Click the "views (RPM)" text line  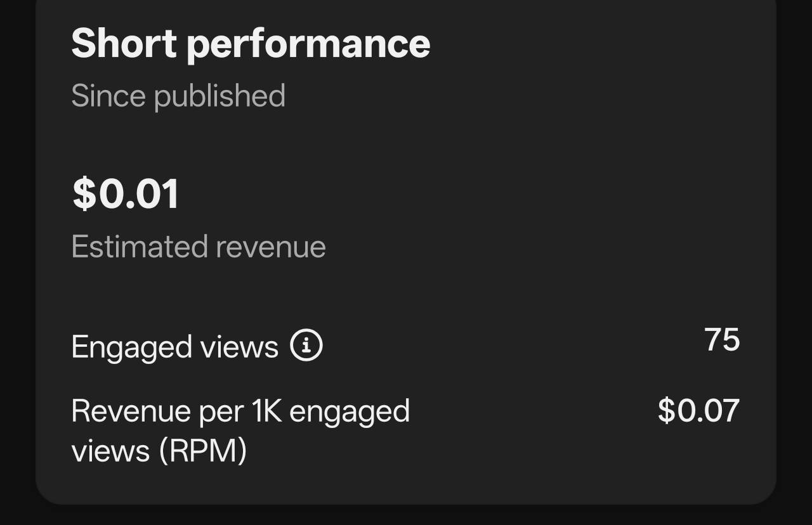tap(159, 451)
